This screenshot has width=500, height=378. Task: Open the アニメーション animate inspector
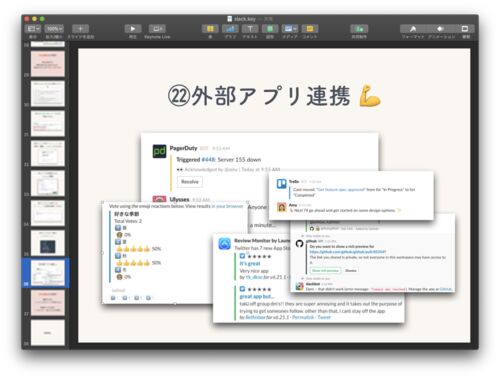pyautogui.click(x=441, y=29)
